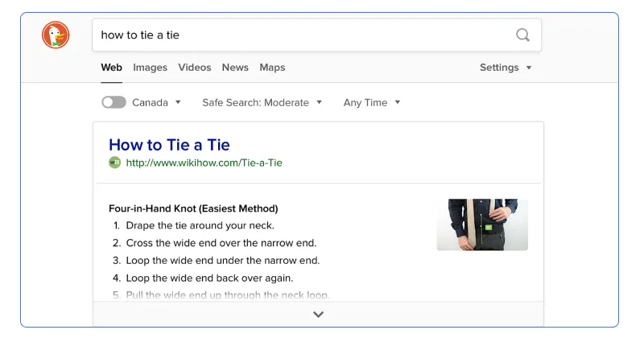Click into the search query input field
This screenshot has width=644, height=338.
304,35
